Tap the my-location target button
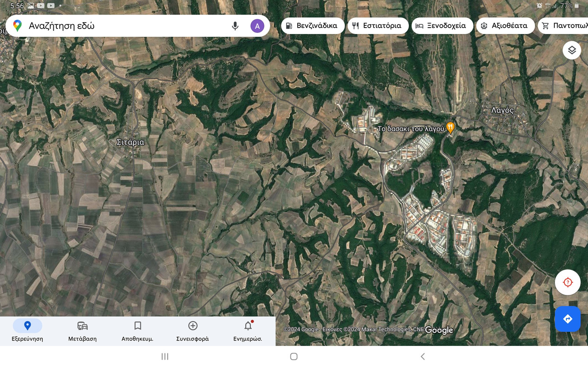Screen dimensions: 588x368 [x=568, y=282]
